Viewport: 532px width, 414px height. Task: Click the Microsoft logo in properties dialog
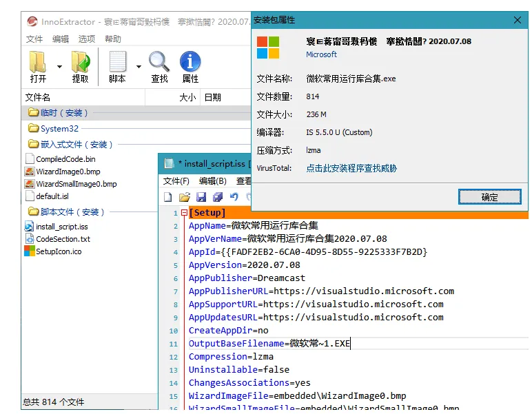268,48
